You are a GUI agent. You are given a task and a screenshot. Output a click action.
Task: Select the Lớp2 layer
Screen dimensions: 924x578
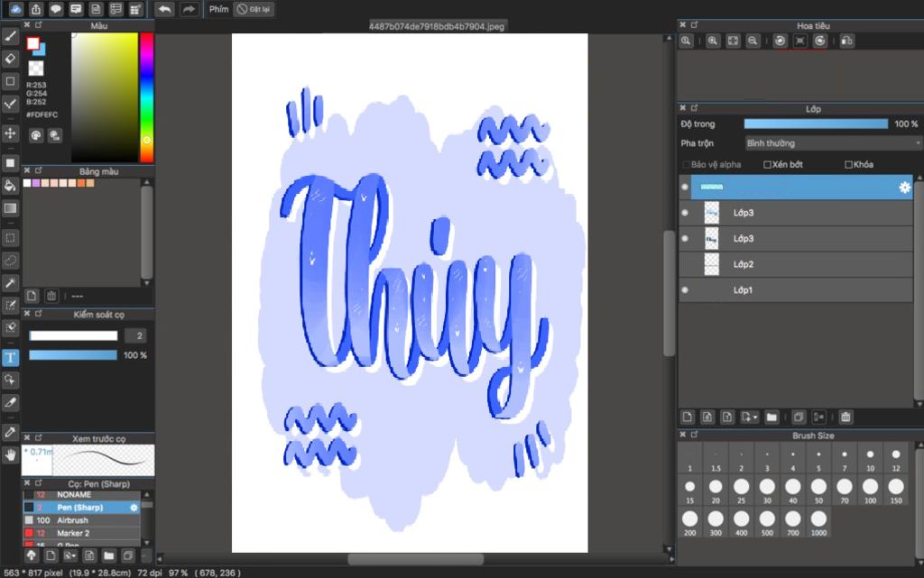(796, 264)
